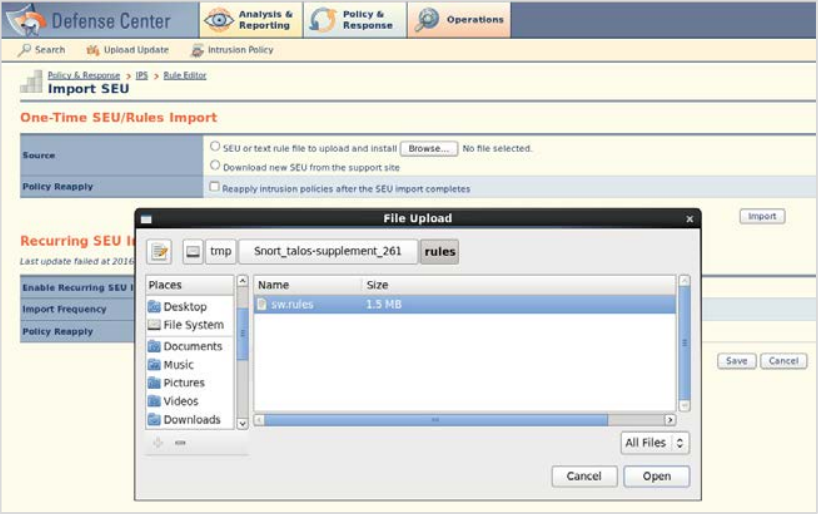This screenshot has height=514, width=818.
Task: Click the Intrusion Policy icon
Action: (x=197, y=50)
